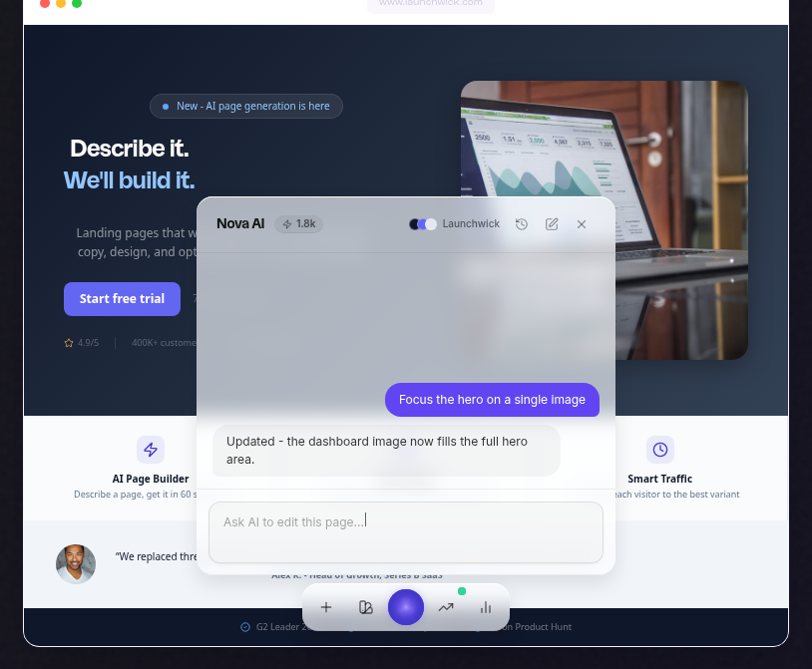
Task: Click the AI Page Builder lightning icon
Action: pyautogui.click(x=151, y=450)
